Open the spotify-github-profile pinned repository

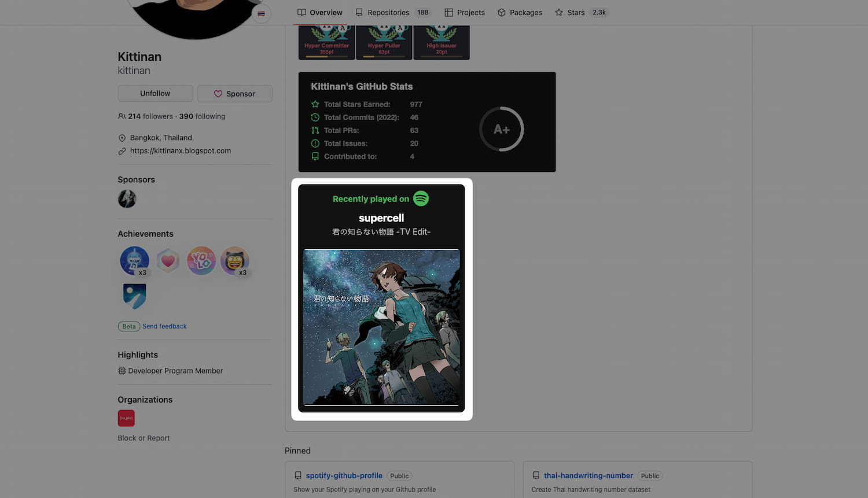(344, 475)
